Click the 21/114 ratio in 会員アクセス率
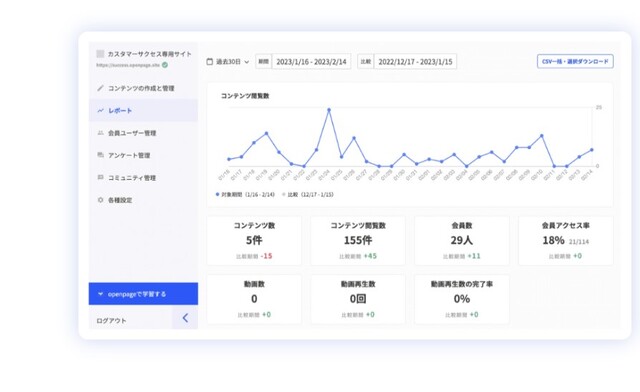This screenshot has width=640, height=392. (579, 242)
